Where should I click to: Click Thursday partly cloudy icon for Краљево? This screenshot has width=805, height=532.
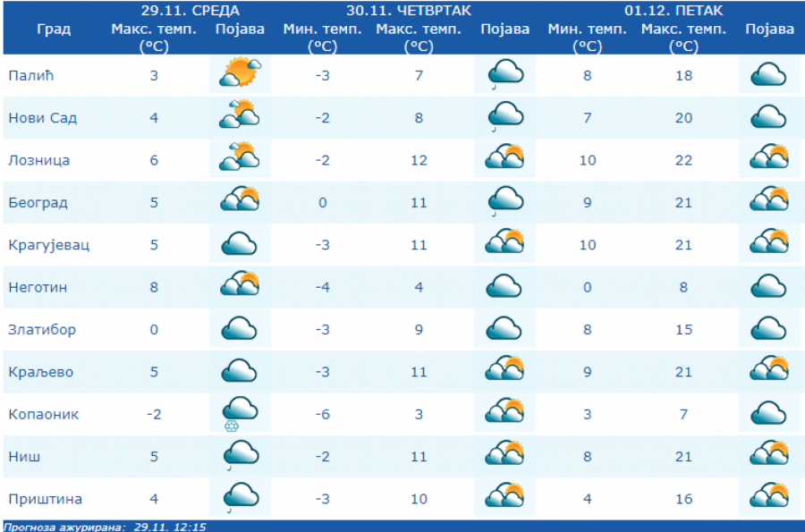coord(504,371)
